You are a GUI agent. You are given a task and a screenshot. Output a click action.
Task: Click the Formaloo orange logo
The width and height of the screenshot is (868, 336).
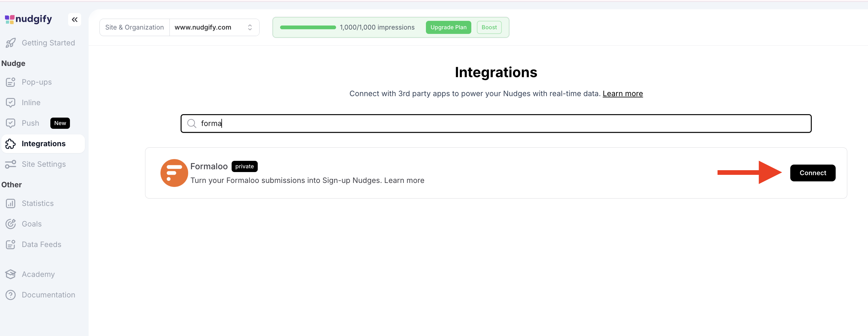[174, 173]
